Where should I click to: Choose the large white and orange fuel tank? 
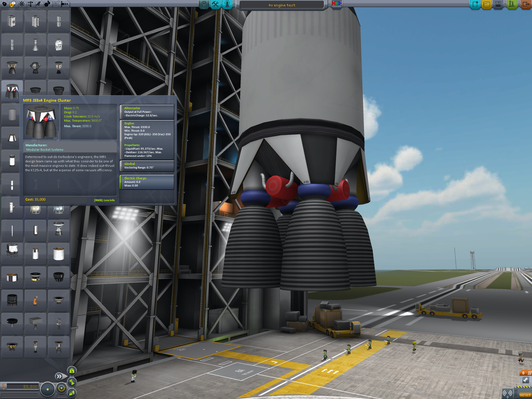[x=58, y=254]
